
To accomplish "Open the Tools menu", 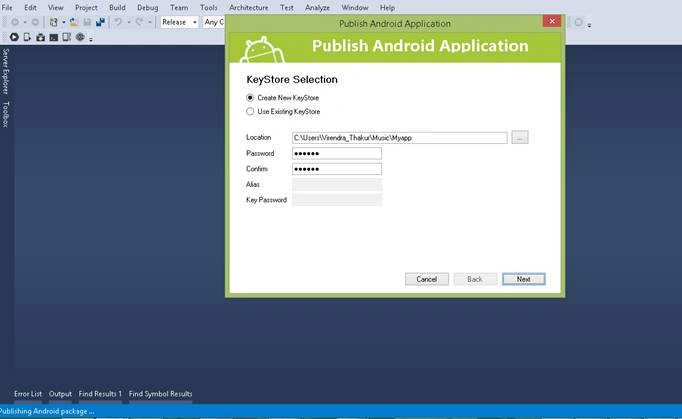I will [208, 7].
